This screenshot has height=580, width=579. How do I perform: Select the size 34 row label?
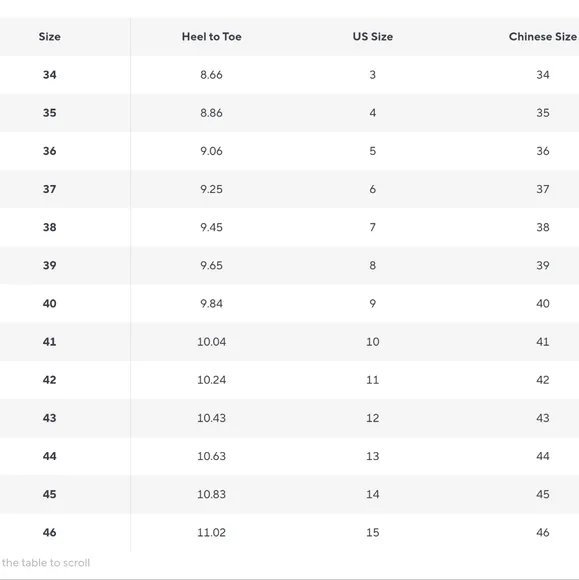coord(50,75)
